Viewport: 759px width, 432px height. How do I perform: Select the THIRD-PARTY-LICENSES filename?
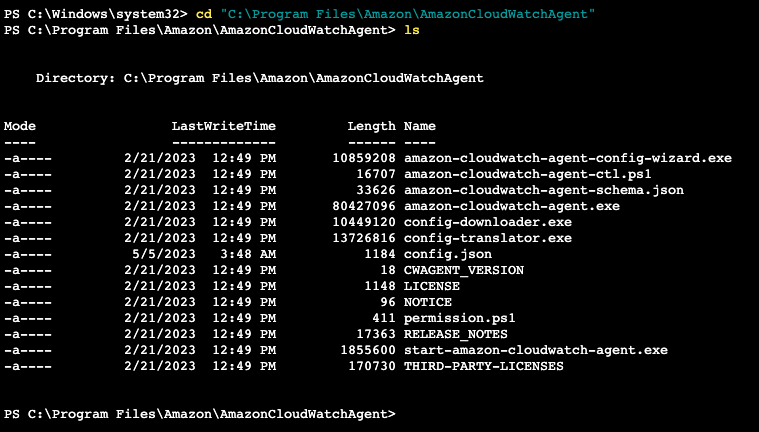click(x=484, y=366)
